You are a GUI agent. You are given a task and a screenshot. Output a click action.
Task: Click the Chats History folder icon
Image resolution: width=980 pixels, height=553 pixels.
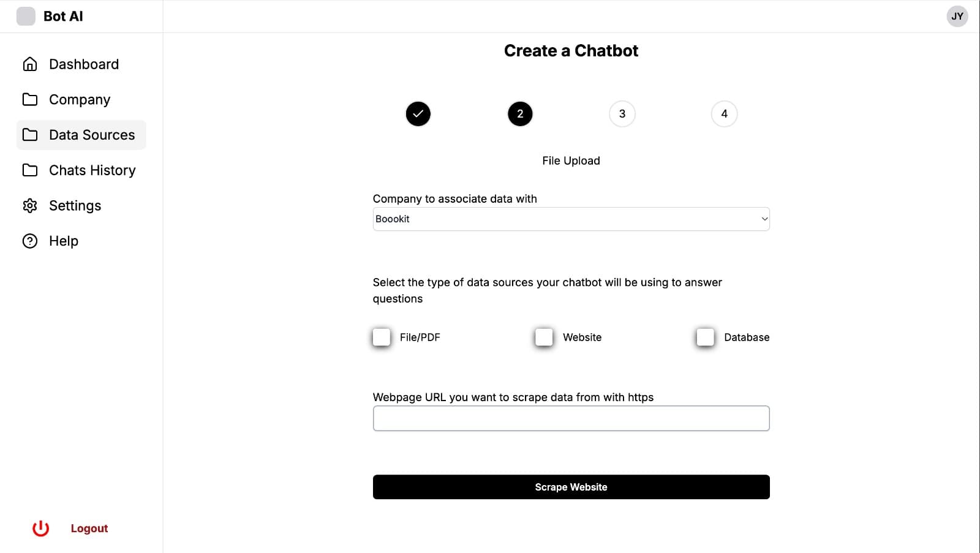pyautogui.click(x=30, y=170)
